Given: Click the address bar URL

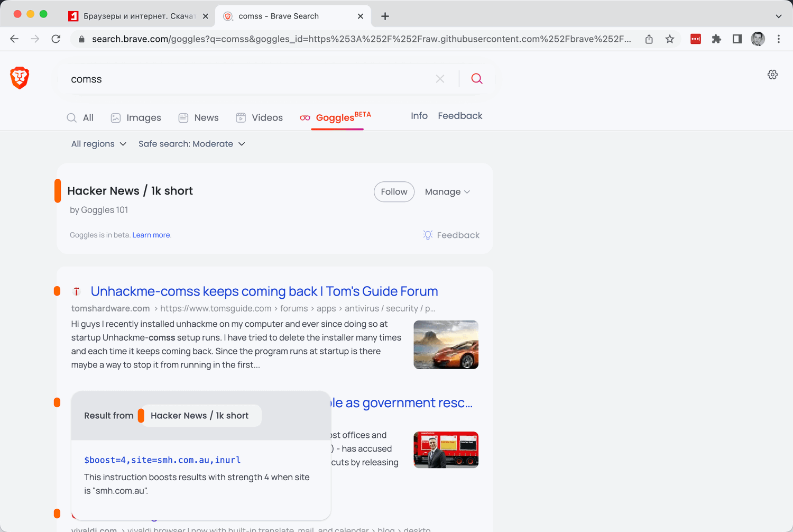Looking at the screenshot, I should 361,39.
